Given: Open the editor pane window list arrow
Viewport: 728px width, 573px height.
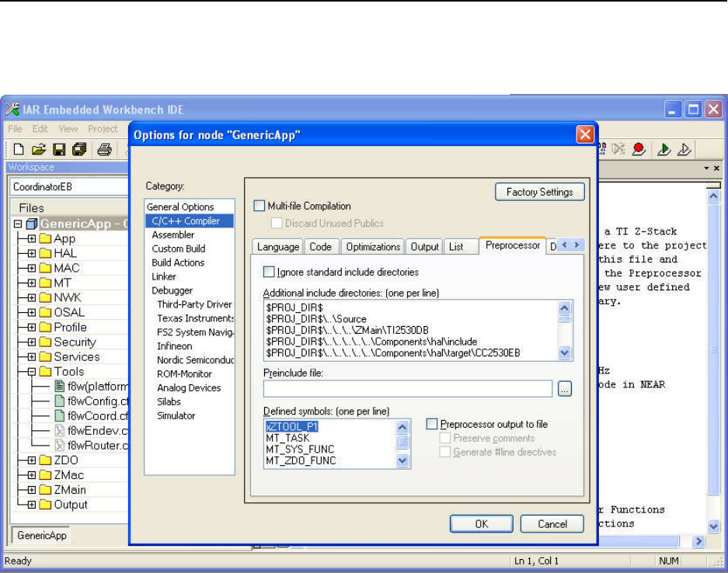Looking at the screenshot, I should (706, 168).
